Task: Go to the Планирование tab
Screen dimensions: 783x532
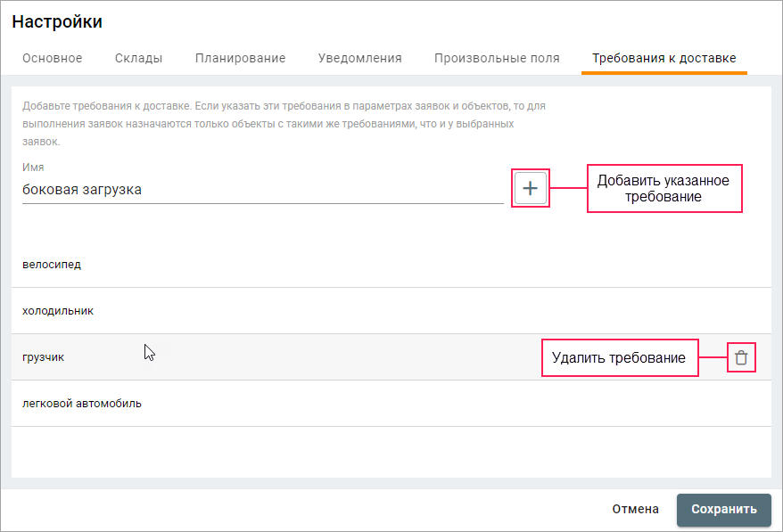Action: [x=240, y=59]
